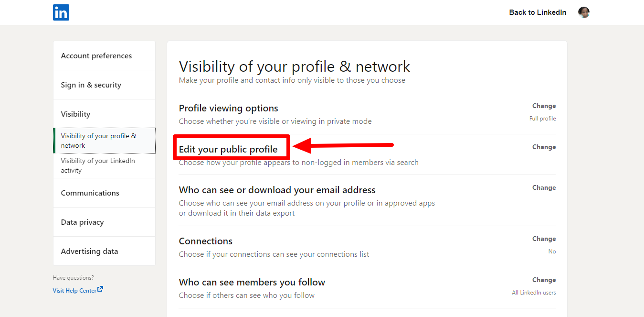Click the LinkedIn logo icon
Image resolution: width=644 pixels, height=317 pixels.
click(61, 12)
